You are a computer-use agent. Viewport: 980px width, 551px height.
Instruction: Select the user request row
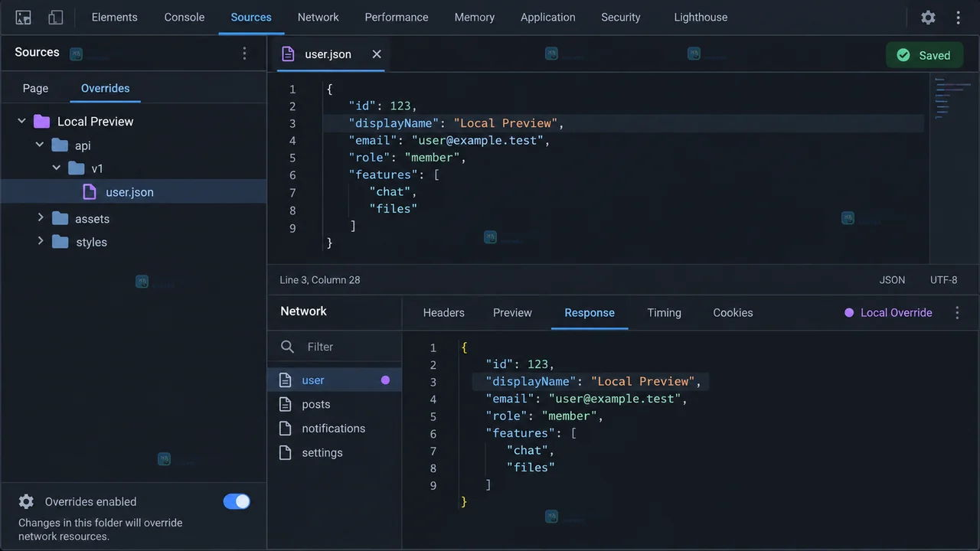click(x=334, y=380)
